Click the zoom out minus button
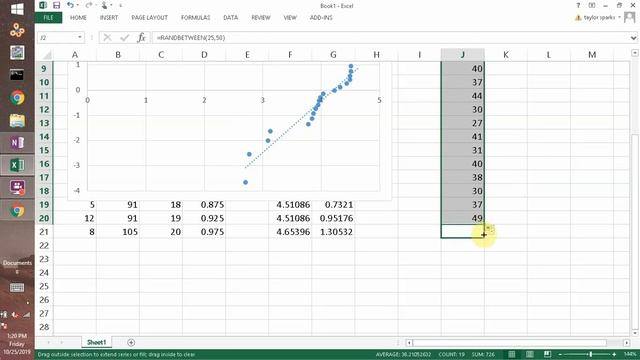 click(560, 354)
